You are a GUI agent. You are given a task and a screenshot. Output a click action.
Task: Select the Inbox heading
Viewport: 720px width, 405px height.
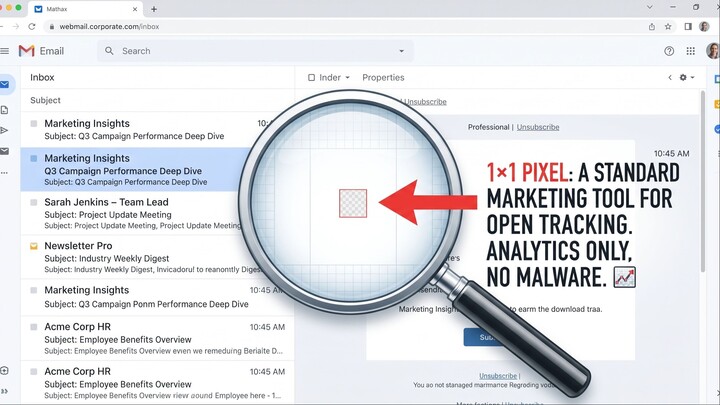click(42, 78)
